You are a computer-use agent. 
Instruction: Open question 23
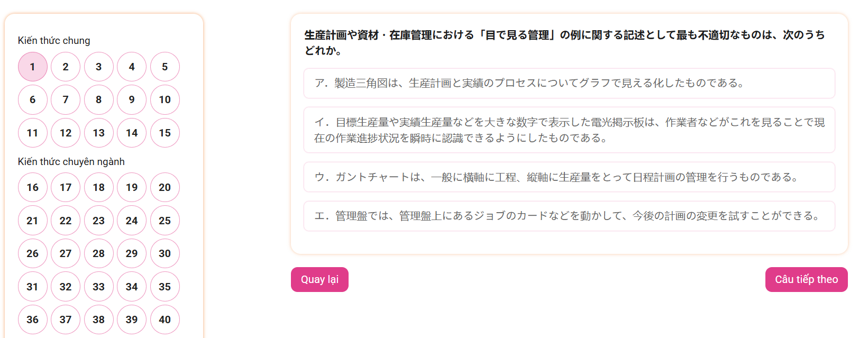pyautogui.click(x=99, y=221)
